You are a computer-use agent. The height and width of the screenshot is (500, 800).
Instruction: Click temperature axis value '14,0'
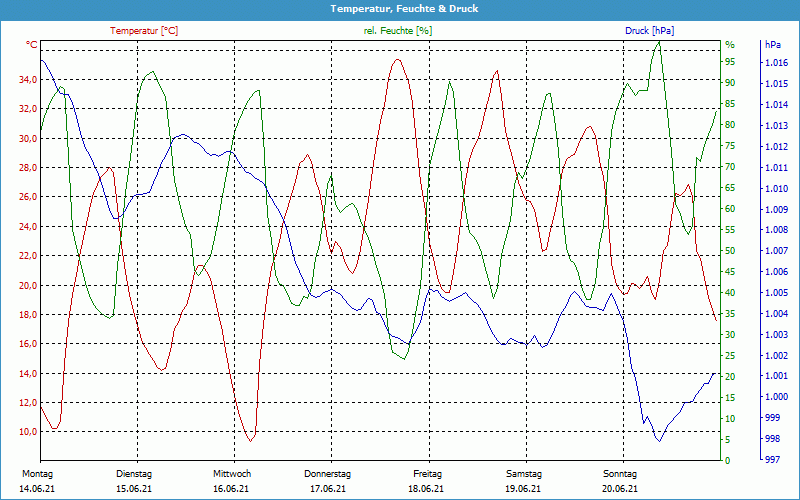[28, 373]
